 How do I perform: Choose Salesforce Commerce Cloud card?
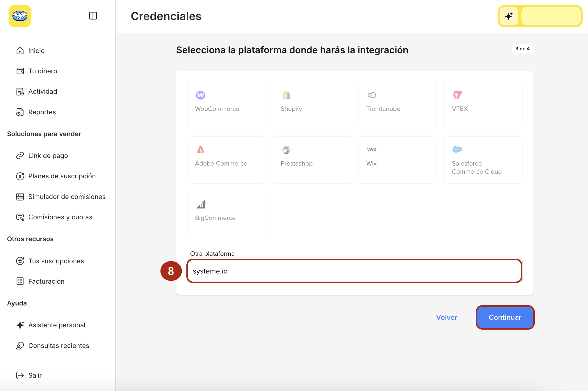pos(483,160)
